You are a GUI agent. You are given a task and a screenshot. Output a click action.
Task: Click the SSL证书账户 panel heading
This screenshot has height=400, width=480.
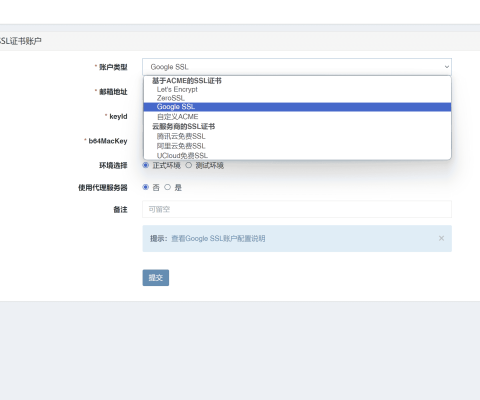pyautogui.click(x=21, y=41)
